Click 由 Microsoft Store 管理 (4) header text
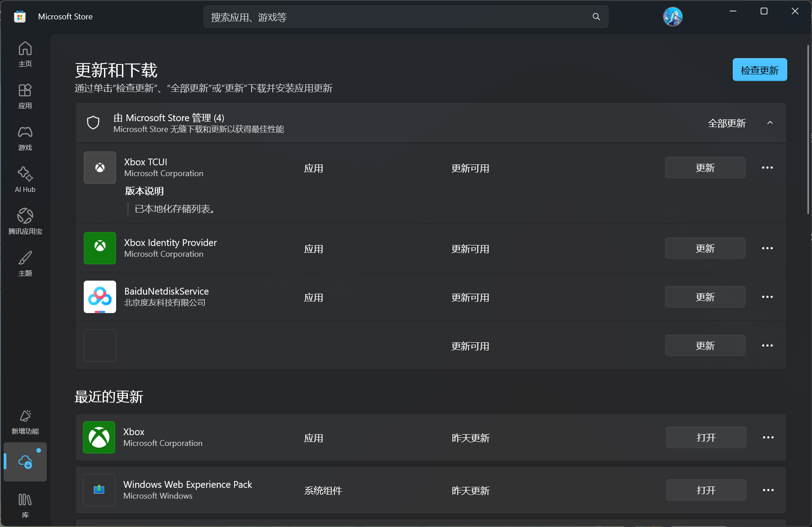This screenshot has height=527, width=812. 169,118
